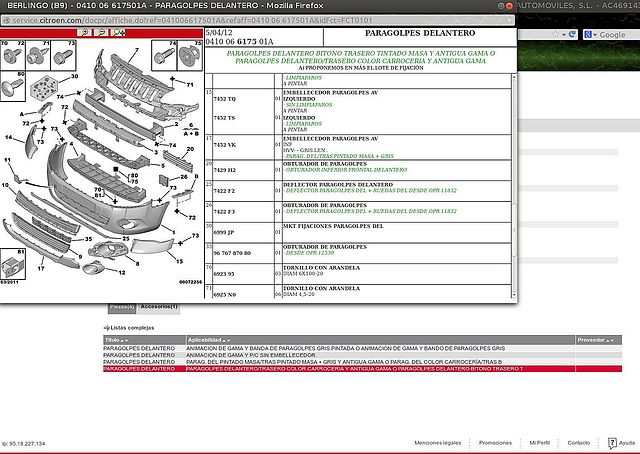Sort list by Título column

pos(118,339)
